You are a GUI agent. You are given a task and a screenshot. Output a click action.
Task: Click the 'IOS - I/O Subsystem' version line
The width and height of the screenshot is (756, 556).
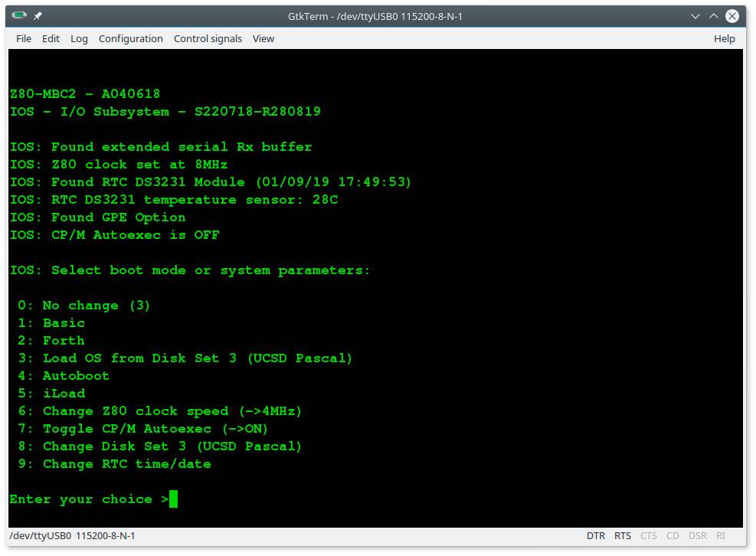point(165,111)
